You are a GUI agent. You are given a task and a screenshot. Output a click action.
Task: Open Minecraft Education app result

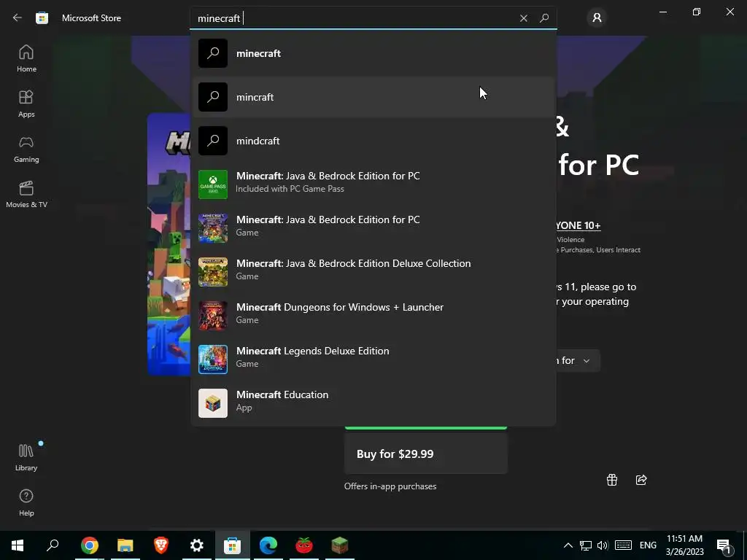(373, 403)
